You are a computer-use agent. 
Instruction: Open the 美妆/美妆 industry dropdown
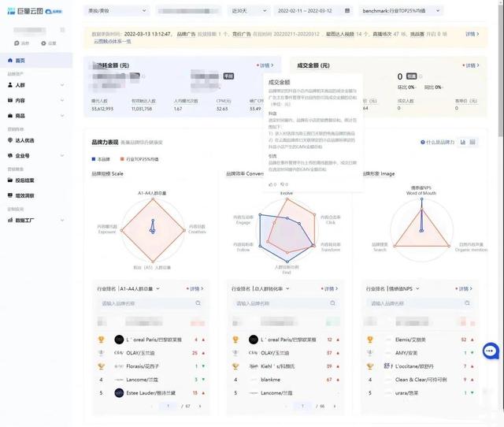(115, 13)
